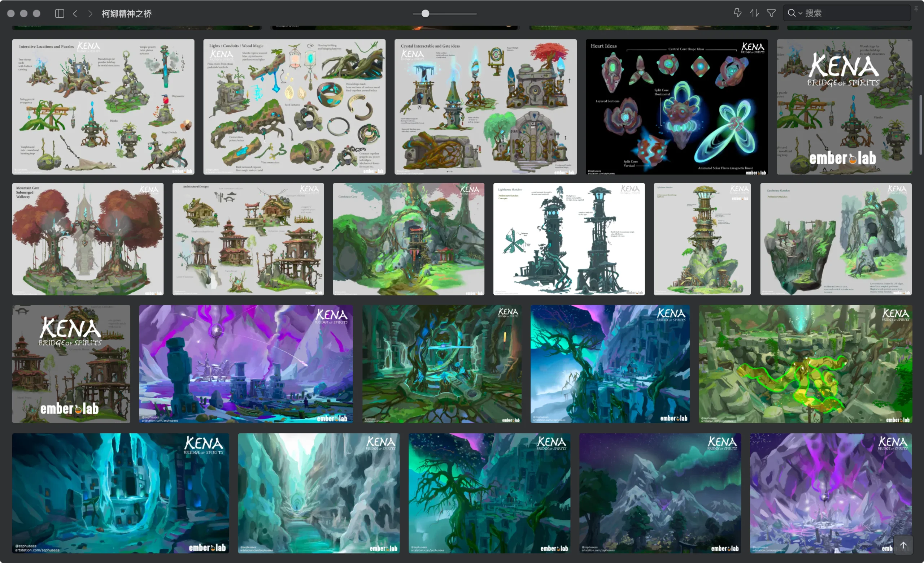Open the Gatehouse Cave painting thumbnail
Image resolution: width=924 pixels, height=563 pixels.
409,239
